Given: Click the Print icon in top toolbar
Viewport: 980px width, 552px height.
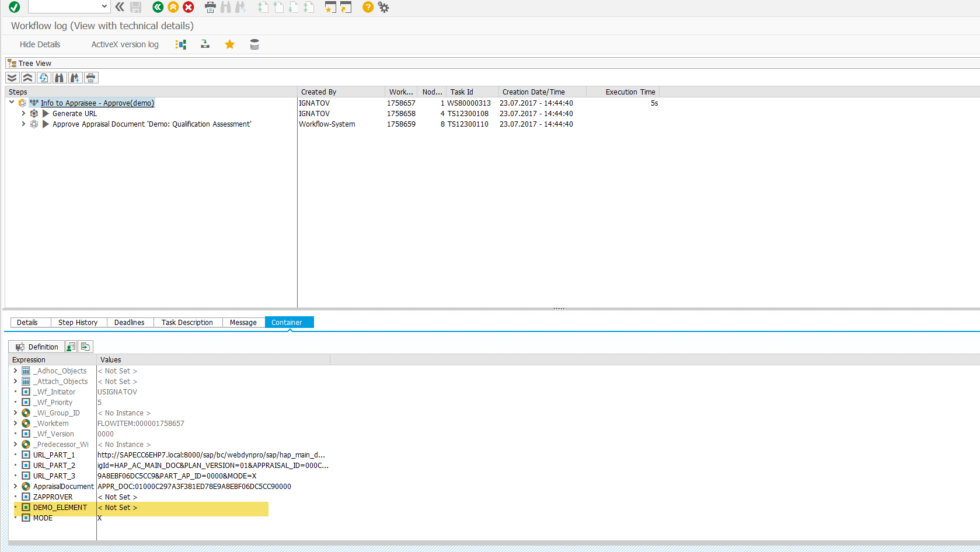Looking at the screenshot, I should click(210, 7).
